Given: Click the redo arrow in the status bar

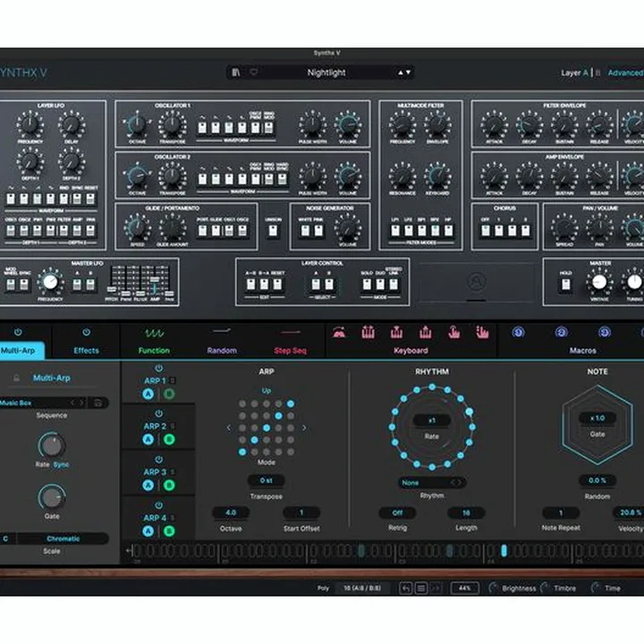Looking at the screenshot, I should pos(436,589).
